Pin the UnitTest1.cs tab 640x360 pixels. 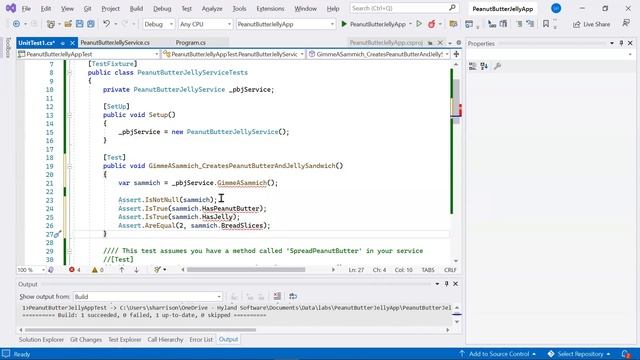(x=62, y=43)
